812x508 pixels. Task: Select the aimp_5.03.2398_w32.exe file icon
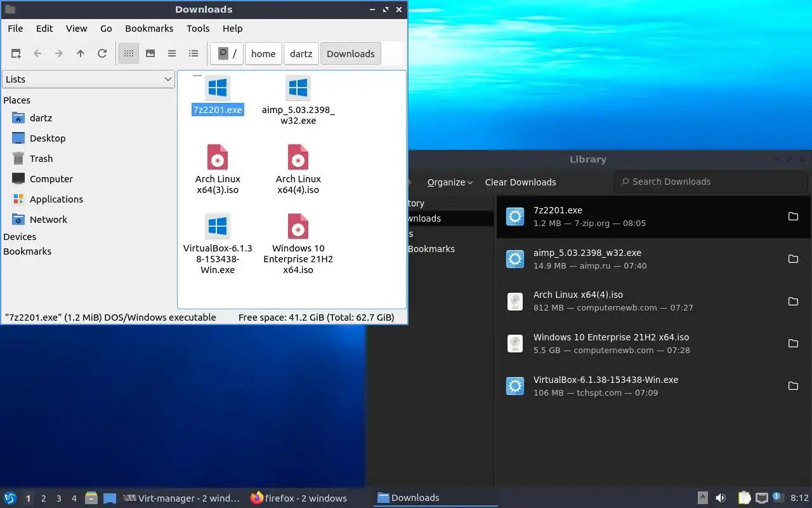tap(298, 88)
